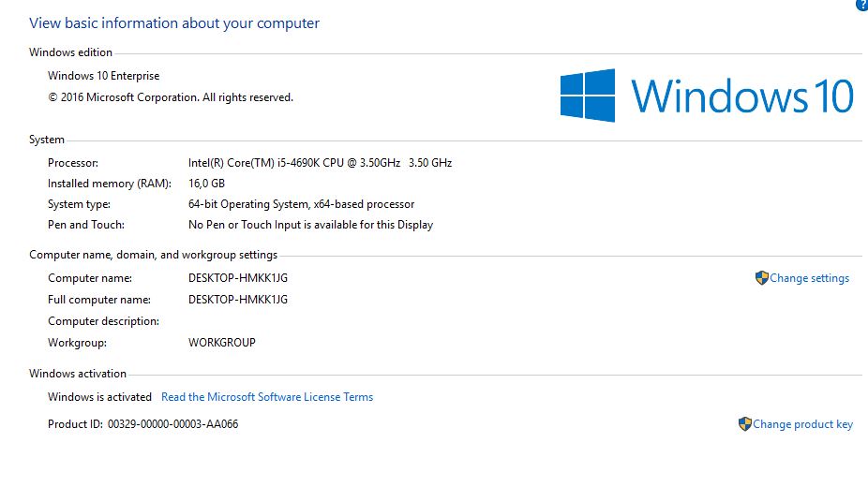The width and height of the screenshot is (868, 487).
Task: Click the 16,0 GB installed memory value
Action: [206, 184]
